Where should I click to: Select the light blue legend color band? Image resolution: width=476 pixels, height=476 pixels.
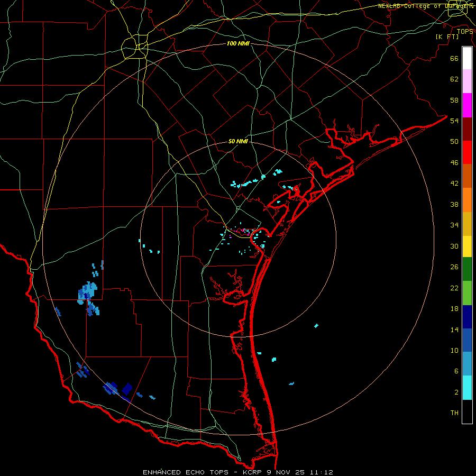(467, 364)
